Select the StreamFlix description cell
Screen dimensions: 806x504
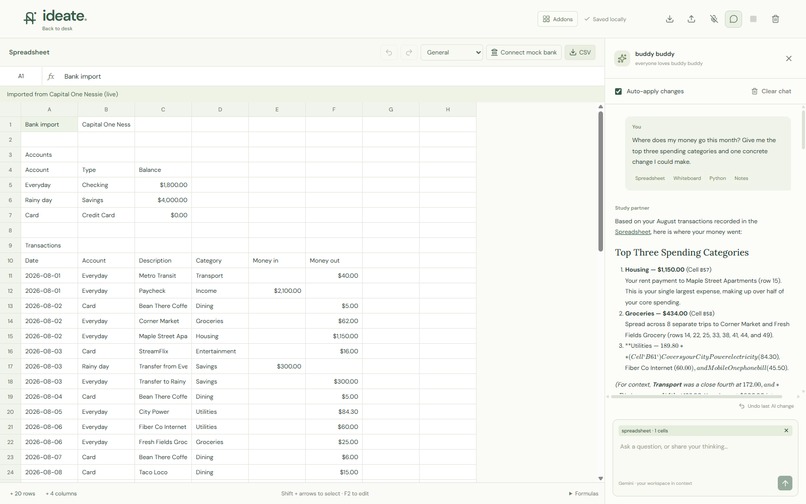click(x=163, y=351)
